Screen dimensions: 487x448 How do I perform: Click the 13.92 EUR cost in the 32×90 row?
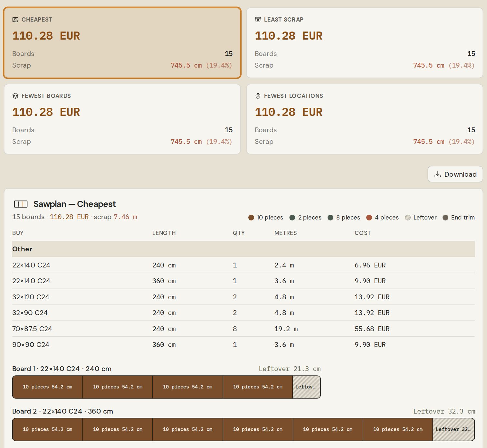click(372, 313)
